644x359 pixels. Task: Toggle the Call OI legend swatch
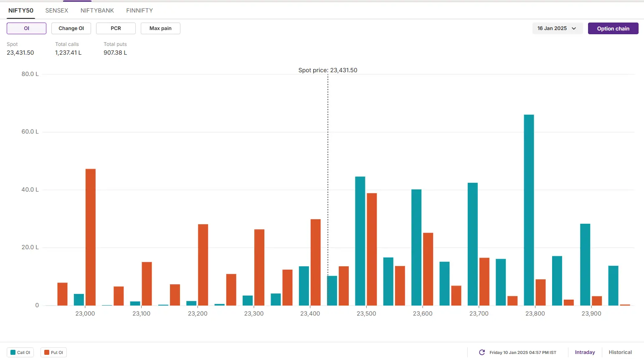pyautogui.click(x=13, y=352)
